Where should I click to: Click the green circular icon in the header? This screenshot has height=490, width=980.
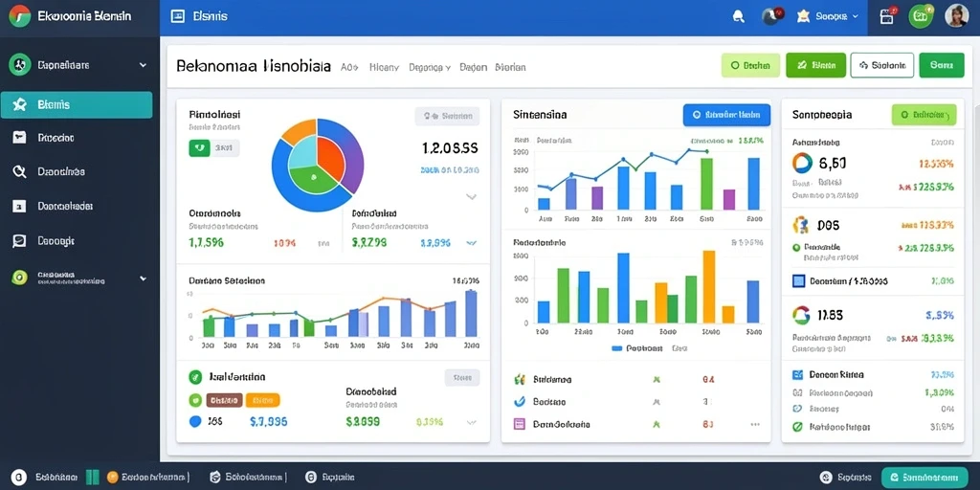tap(920, 16)
